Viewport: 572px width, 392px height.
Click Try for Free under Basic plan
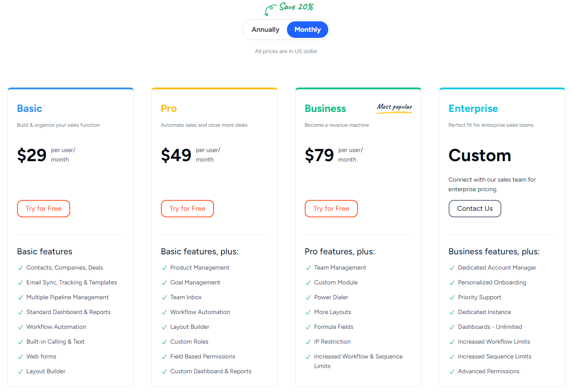44,209
